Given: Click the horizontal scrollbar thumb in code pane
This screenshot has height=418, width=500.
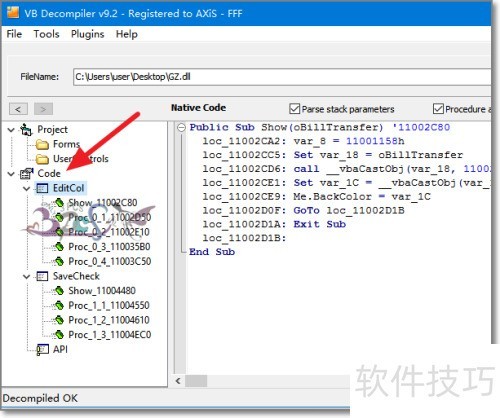Looking at the screenshot, I should (x=196, y=381).
